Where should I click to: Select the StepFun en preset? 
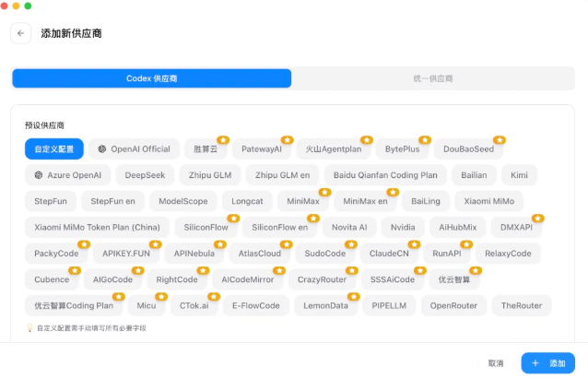[112, 201]
